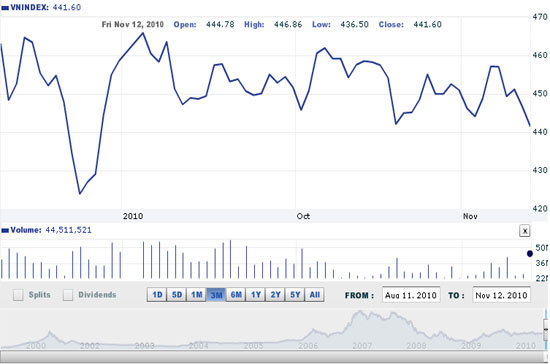Click the Low value 436.50
The width and height of the screenshot is (550, 364).
pos(354,24)
